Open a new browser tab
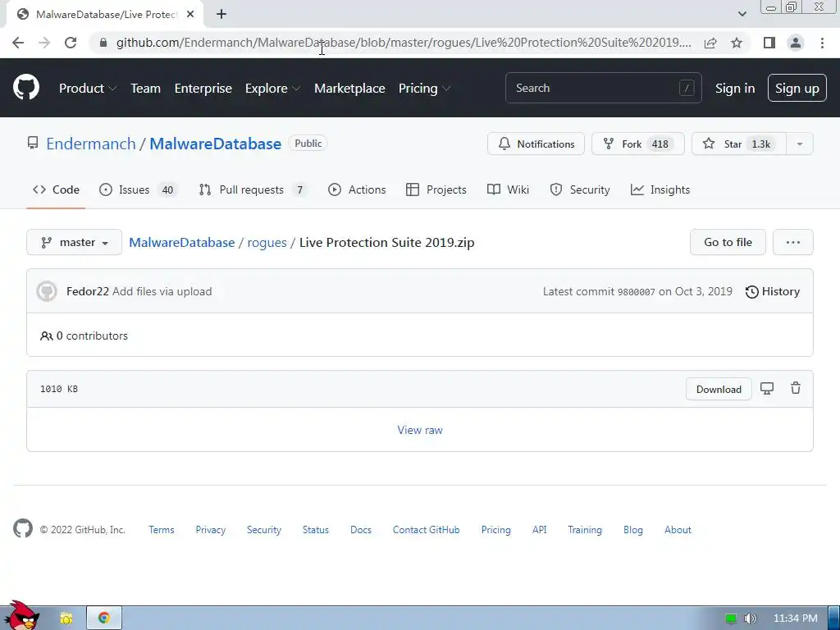840x630 pixels. [x=221, y=15]
